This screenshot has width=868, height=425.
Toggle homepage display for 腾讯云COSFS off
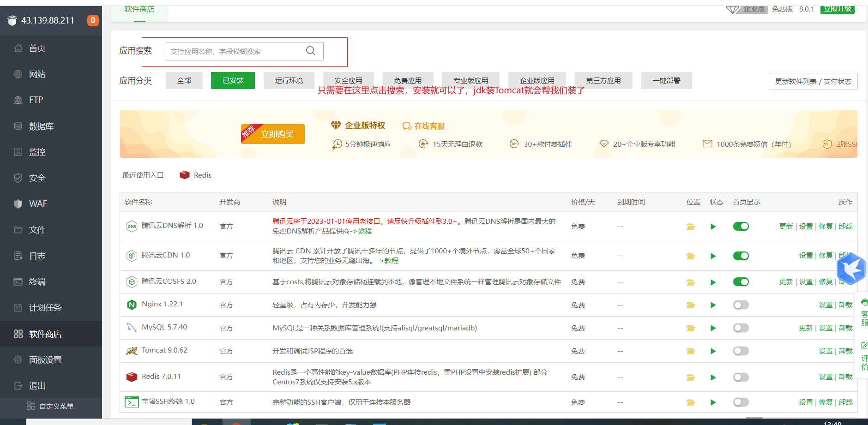click(741, 282)
